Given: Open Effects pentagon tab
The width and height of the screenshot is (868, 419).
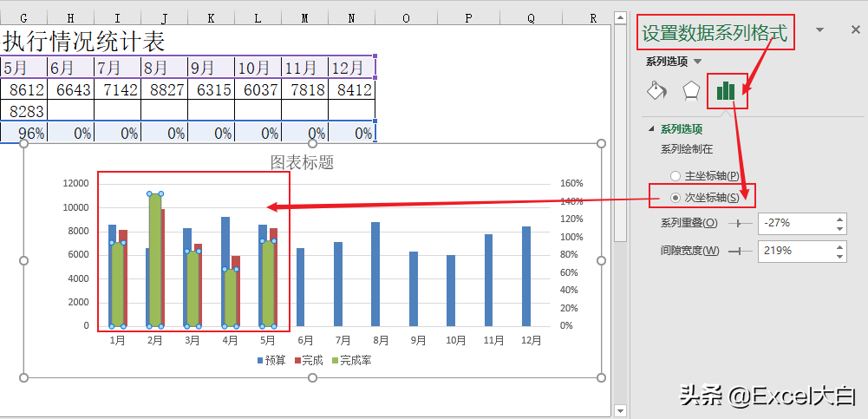Looking at the screenshot, I should pyautogui.click(x=691, y=91).
